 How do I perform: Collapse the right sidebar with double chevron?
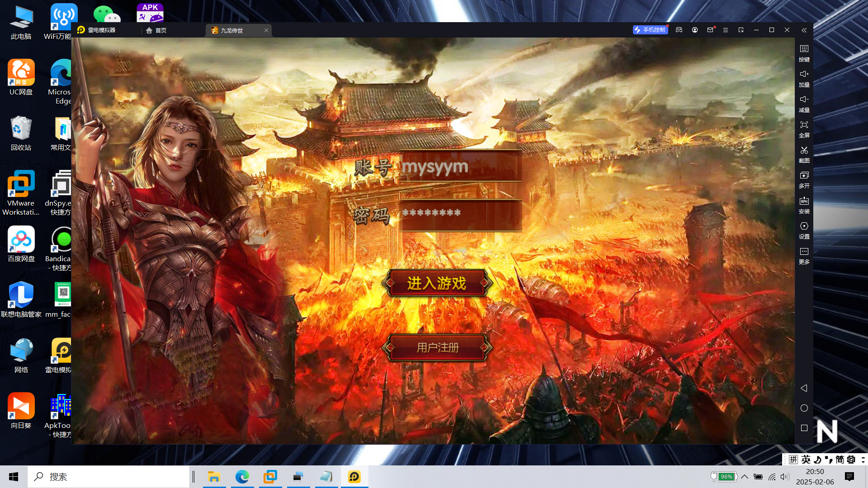(804, 30)
